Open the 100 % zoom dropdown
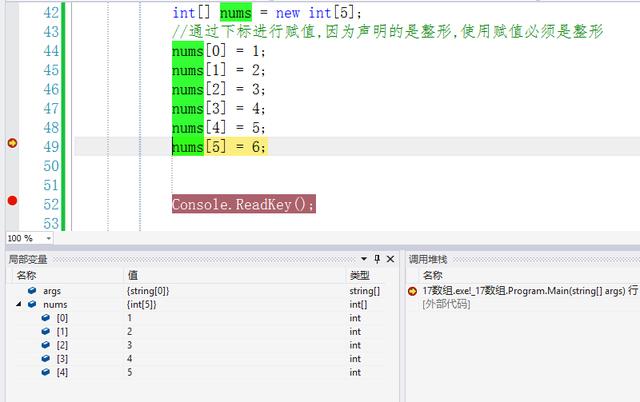The width and height of the screenshot is (640, 402). 49,238
